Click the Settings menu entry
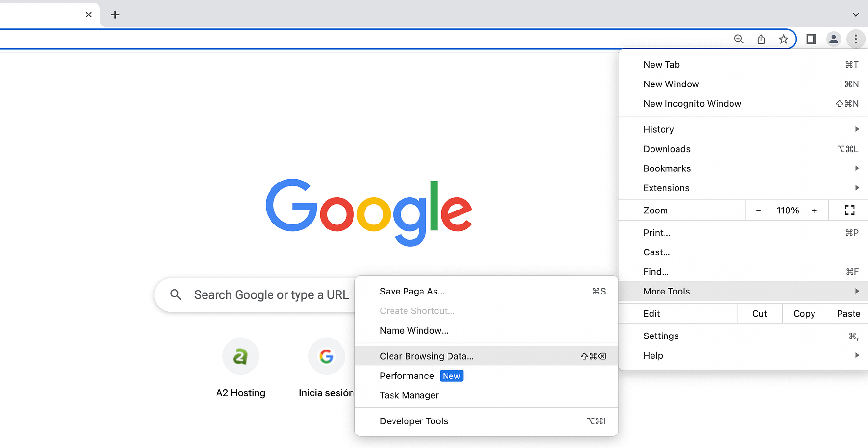 [661, 336]
